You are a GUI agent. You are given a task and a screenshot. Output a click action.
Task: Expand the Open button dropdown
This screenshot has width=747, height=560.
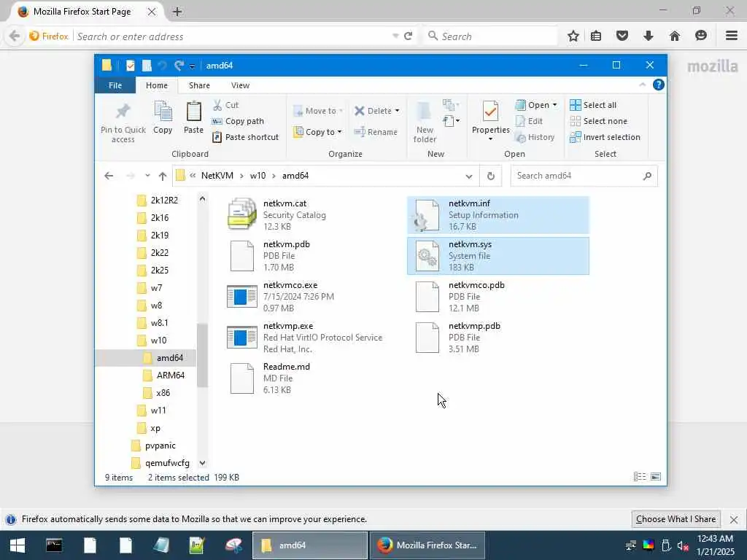coord(554,105)
